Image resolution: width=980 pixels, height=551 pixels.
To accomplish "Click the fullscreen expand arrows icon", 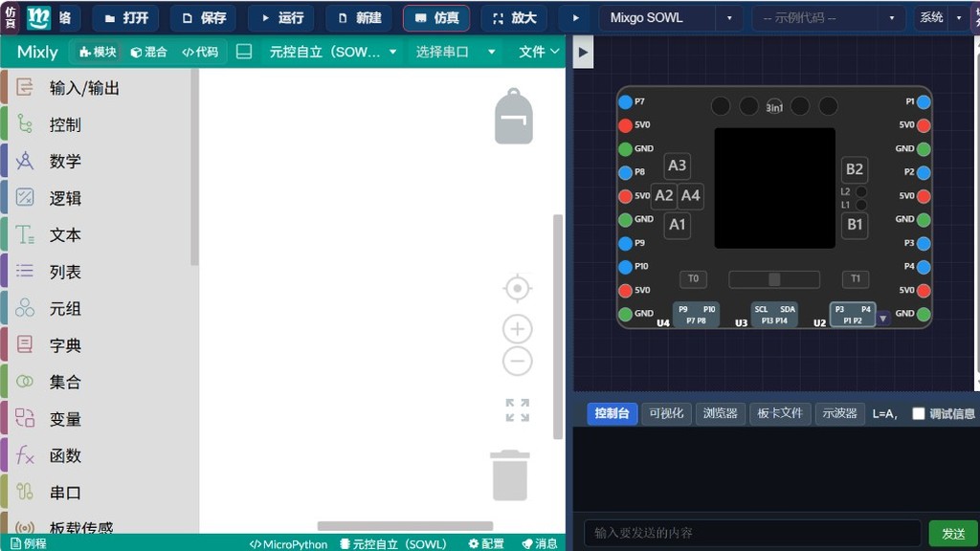I will coord(518,410).
